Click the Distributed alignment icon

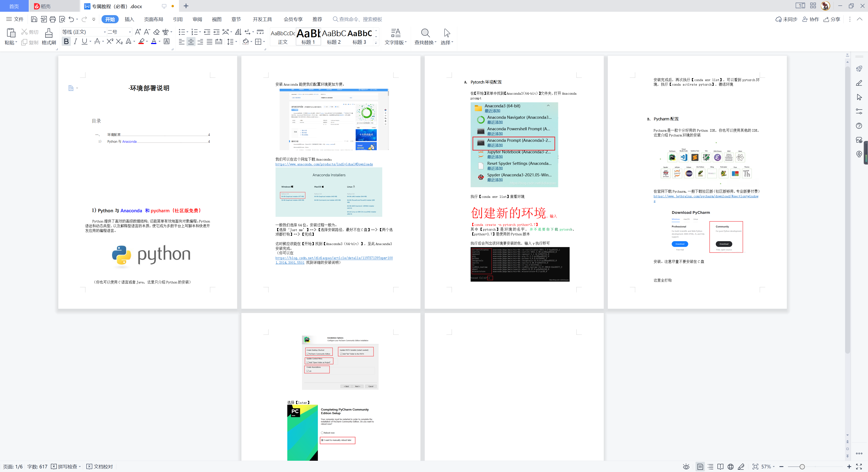tap(219, 41)
